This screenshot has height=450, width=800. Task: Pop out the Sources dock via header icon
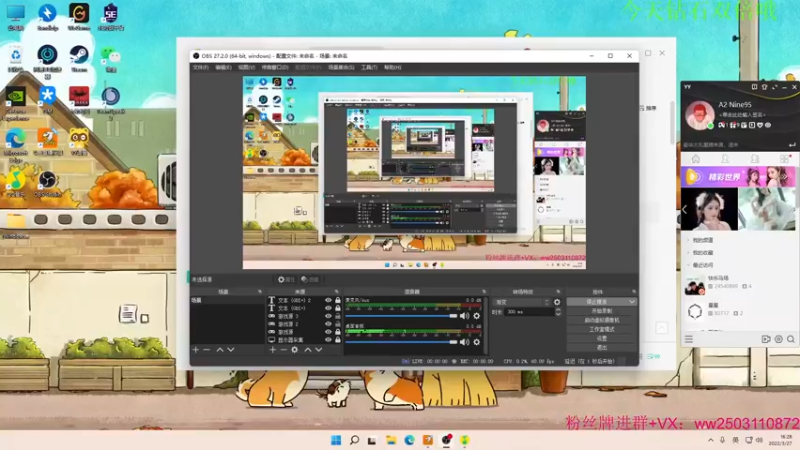coord(336,292)
